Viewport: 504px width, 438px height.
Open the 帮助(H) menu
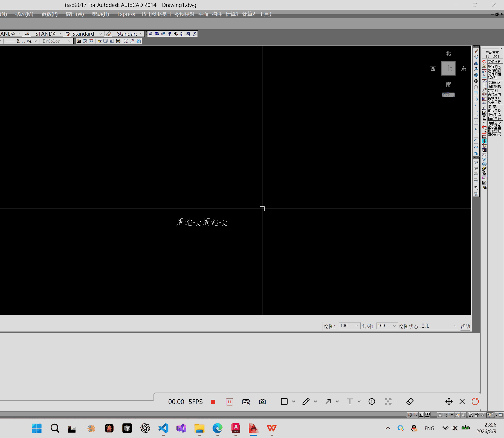[101, 14]
